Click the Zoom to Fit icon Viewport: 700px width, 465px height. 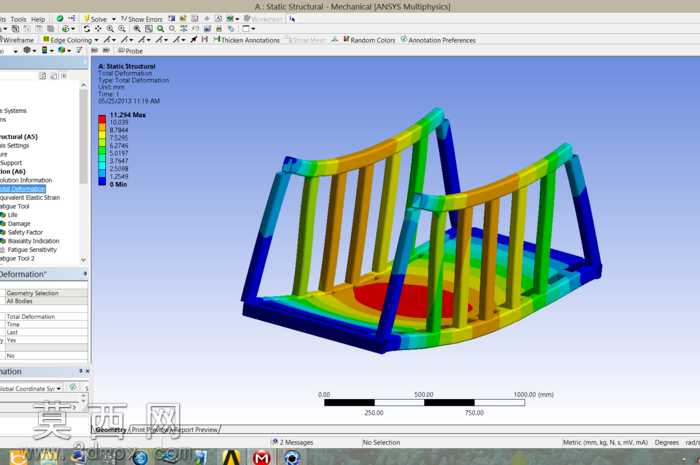click(149, 29)
